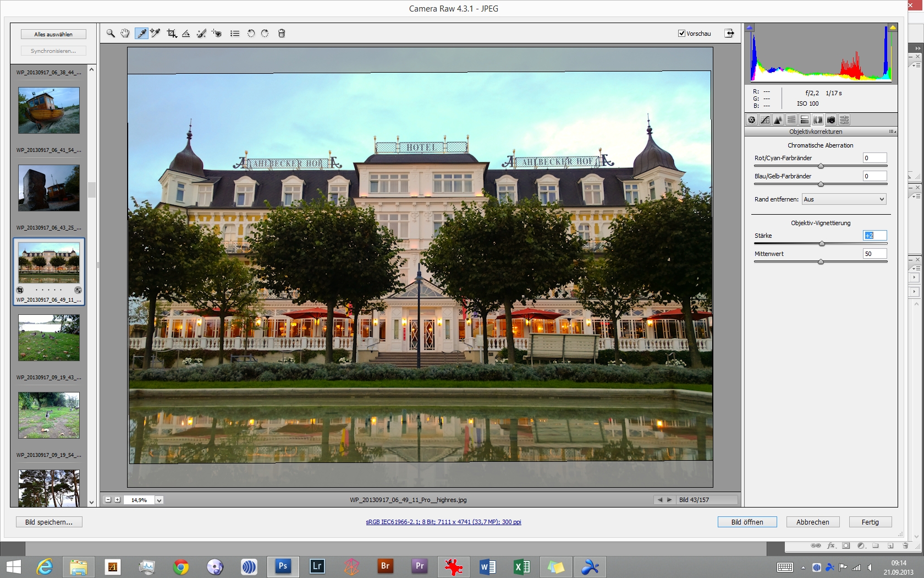Rotate image 90° clockwise

[265, 34]
